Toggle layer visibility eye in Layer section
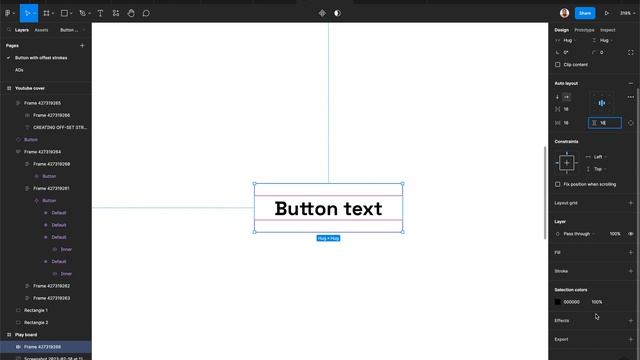640x360 pixels. pyautogui.click(x=631, y=234)
